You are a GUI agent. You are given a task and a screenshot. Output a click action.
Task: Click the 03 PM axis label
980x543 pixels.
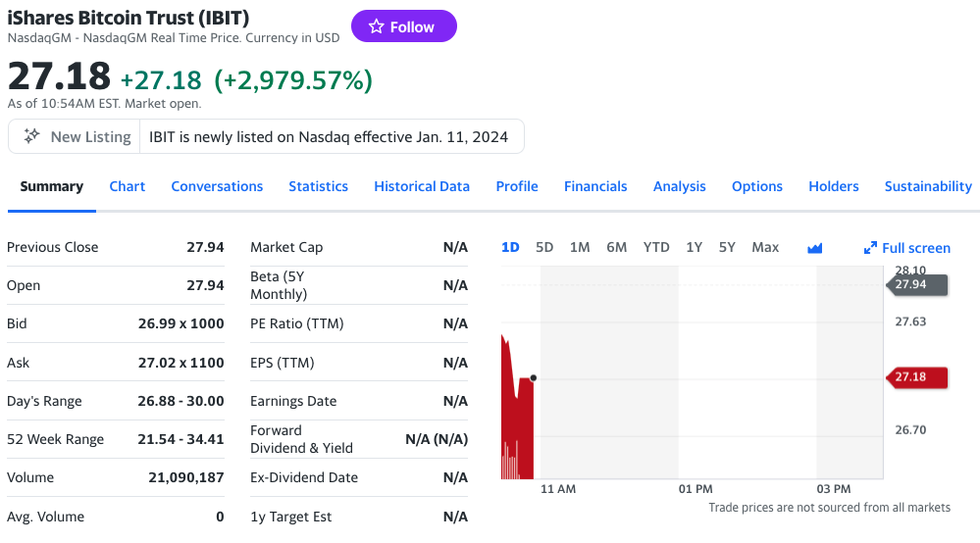pos(834,489)
